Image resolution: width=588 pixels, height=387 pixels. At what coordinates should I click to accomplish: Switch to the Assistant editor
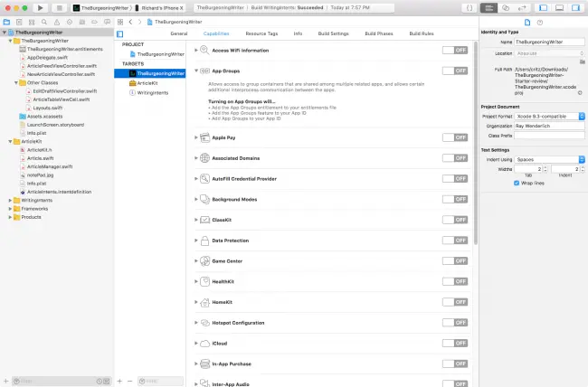coord(506,8)
